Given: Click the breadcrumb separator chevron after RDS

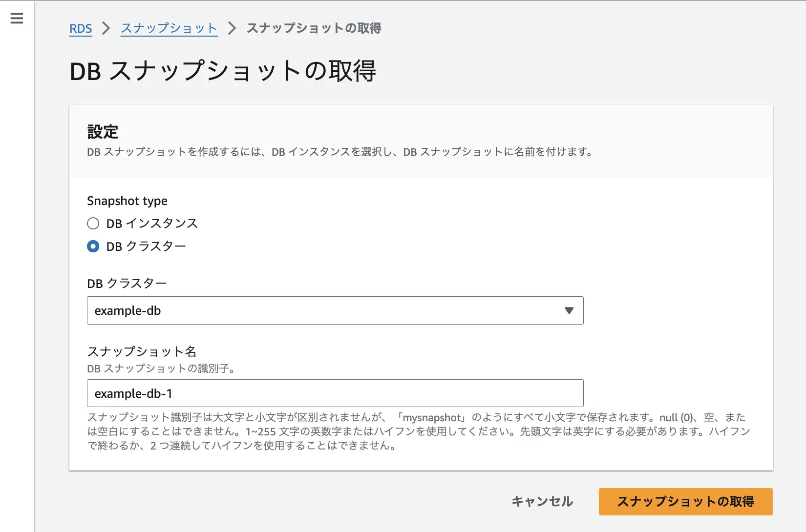Looking at the screenshot, I should 105,29.
